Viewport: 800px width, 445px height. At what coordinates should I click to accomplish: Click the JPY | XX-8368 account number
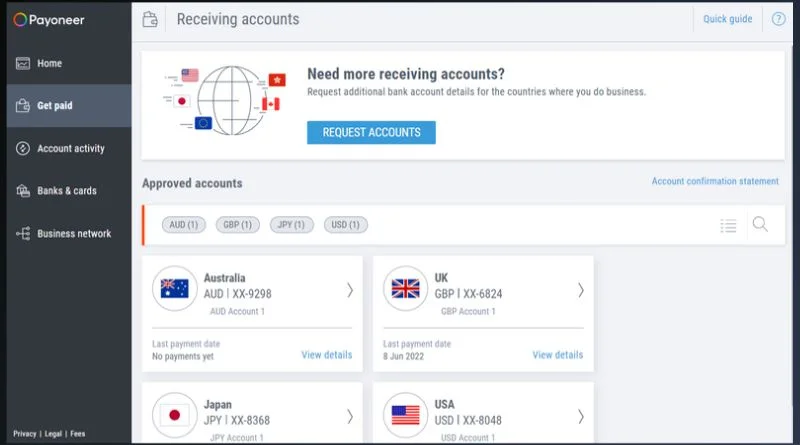(237, 421)
